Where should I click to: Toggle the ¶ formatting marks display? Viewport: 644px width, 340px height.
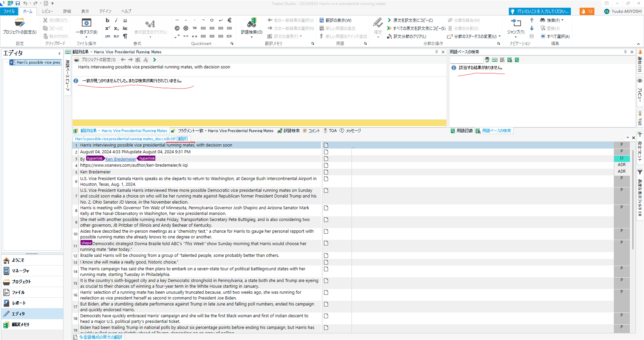(125, 36)
